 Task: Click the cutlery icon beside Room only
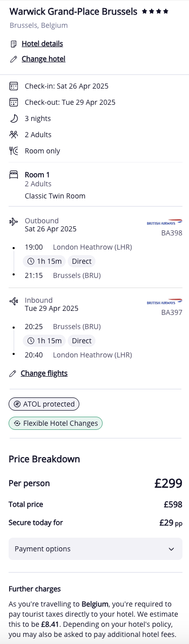[14, 151]
